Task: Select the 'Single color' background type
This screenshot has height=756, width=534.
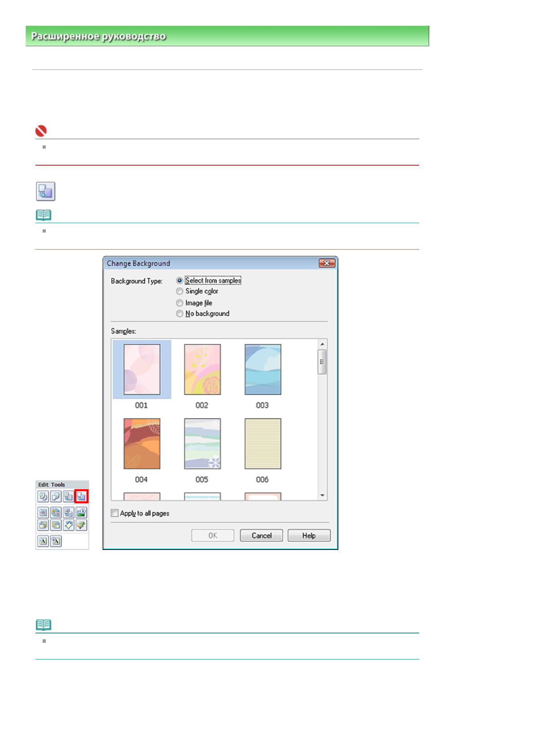Action: point(179,291)
